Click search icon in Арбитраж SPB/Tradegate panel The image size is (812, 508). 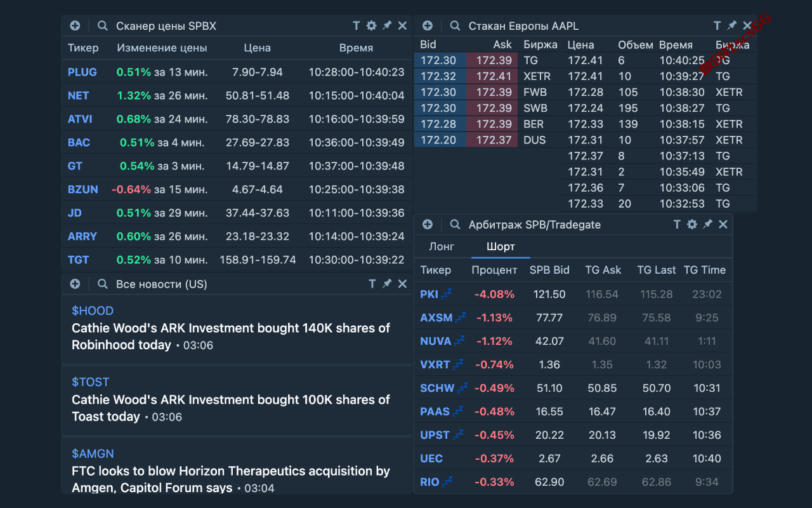click(x=455, y=224)
